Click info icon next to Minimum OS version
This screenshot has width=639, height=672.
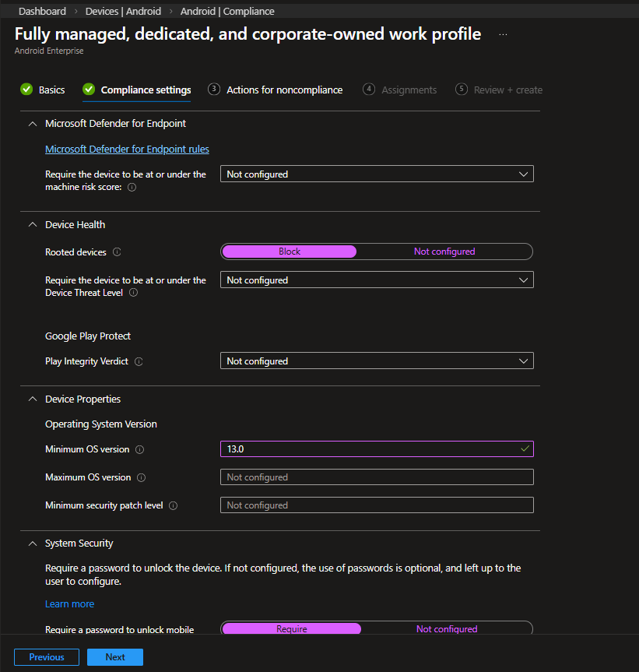tap(140, 450)
